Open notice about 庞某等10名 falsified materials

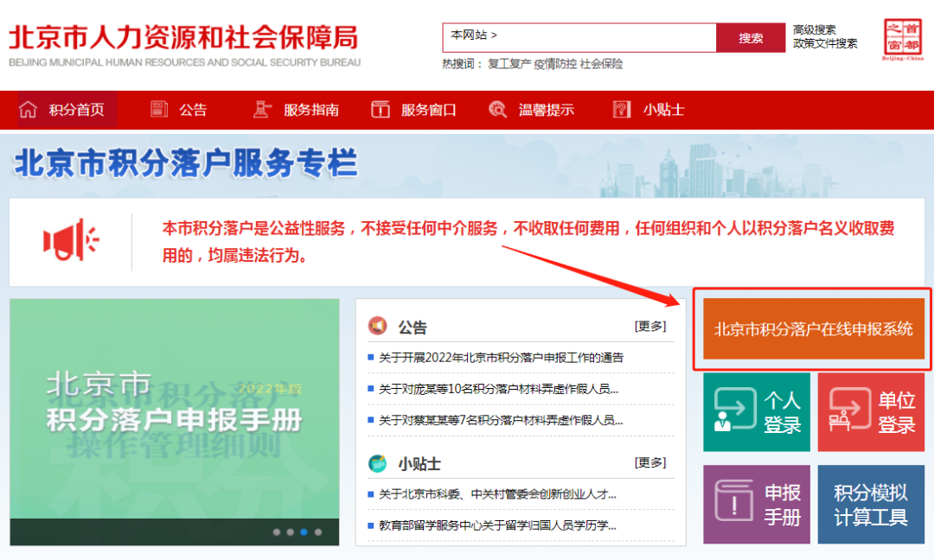coord(499,389)
